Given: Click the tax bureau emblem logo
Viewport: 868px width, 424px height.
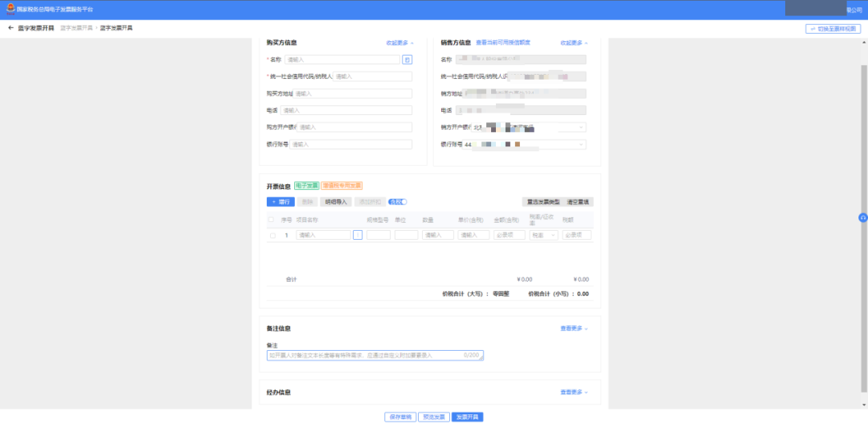Looking at the screenshot, I should pyautogui.click(x=10, y=10).
